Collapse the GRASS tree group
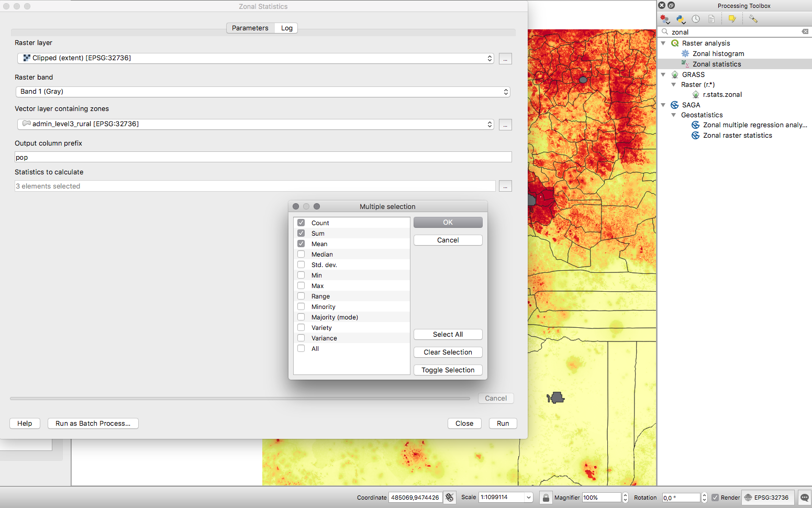Viewport: 812px width, 508px height. (663, 74)
